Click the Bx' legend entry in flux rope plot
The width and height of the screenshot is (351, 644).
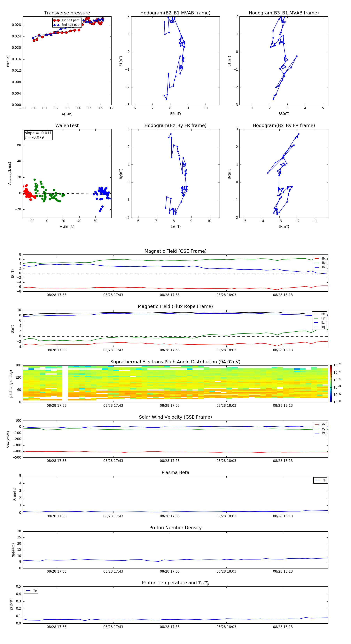pos(320,314)
